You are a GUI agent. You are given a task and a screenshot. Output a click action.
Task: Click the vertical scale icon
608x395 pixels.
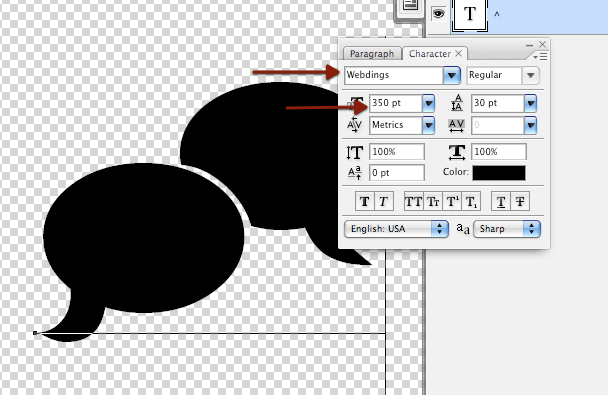point(354,152)
